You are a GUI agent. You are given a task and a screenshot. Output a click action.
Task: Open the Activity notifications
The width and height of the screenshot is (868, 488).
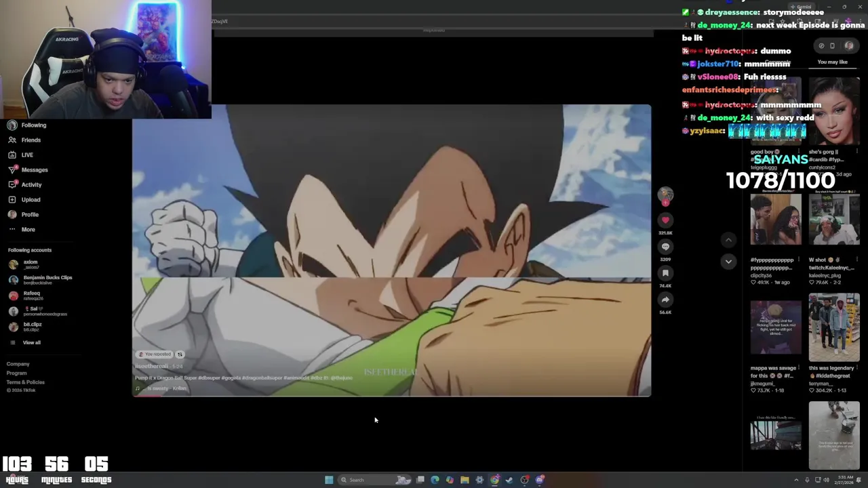pos(25,184)
